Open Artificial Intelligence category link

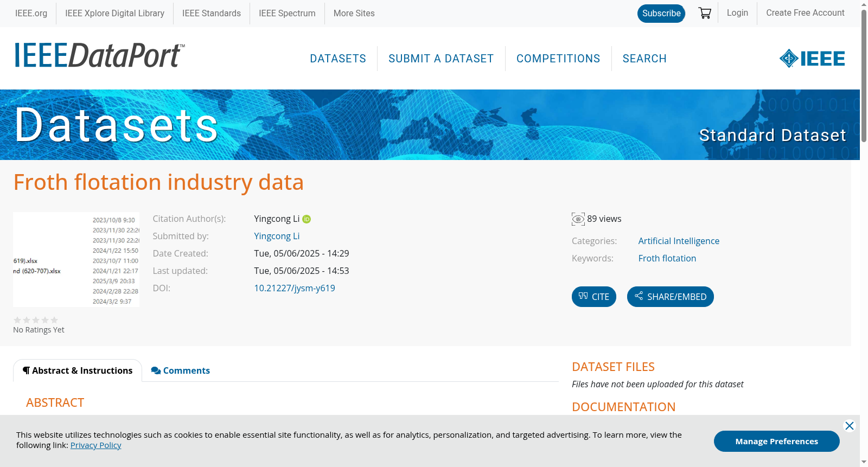[679, 241]
